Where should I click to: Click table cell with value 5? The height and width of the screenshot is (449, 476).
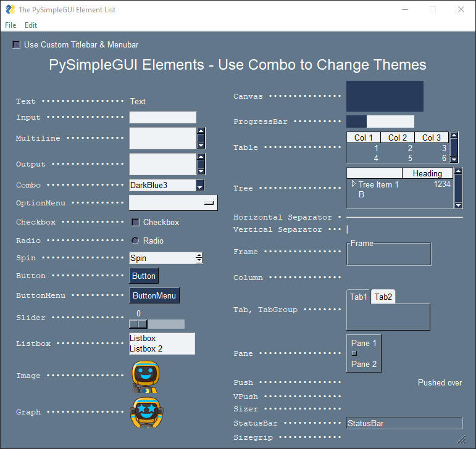(410, 158)
